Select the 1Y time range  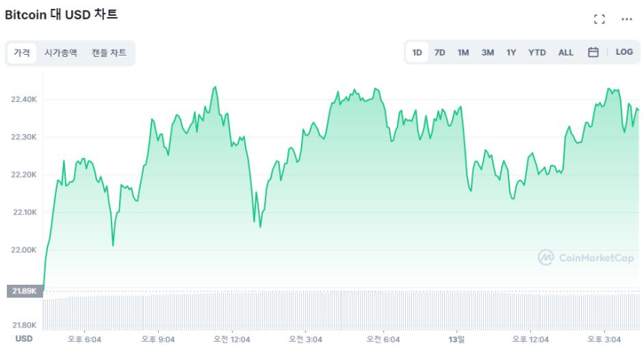click(x=511, y=52)
